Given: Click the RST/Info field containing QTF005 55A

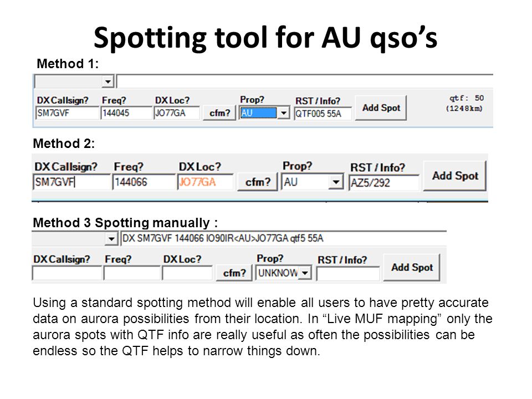Looking at the screenshot, I should point(323,114).
